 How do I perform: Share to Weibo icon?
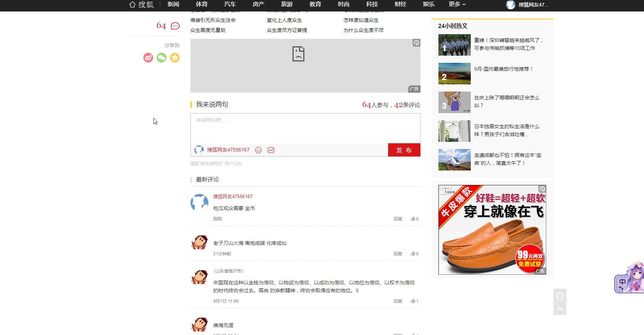148,57
